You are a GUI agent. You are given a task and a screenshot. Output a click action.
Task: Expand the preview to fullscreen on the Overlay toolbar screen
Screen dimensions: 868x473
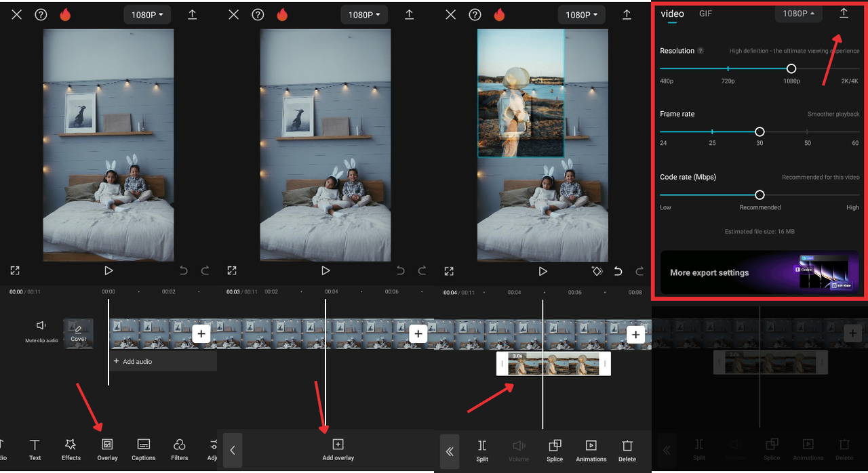click(15, 270)
